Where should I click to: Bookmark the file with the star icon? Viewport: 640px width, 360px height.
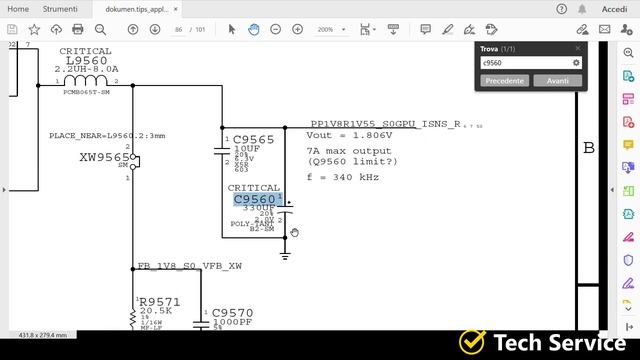point(34,29)
